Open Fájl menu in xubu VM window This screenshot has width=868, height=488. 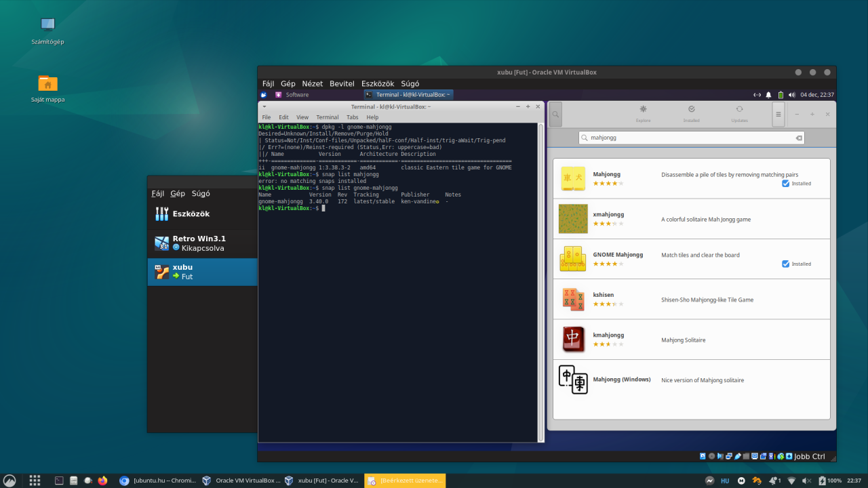click(268, 84)
